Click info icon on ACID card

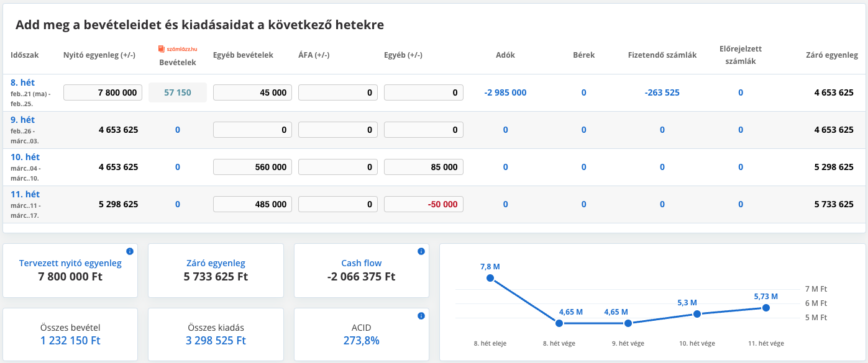point(421,316)
